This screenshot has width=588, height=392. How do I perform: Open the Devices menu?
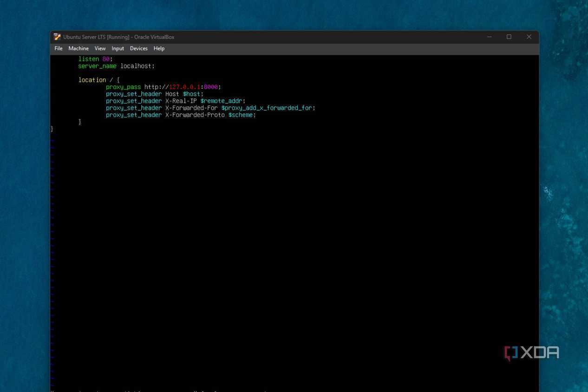(138, 48)
